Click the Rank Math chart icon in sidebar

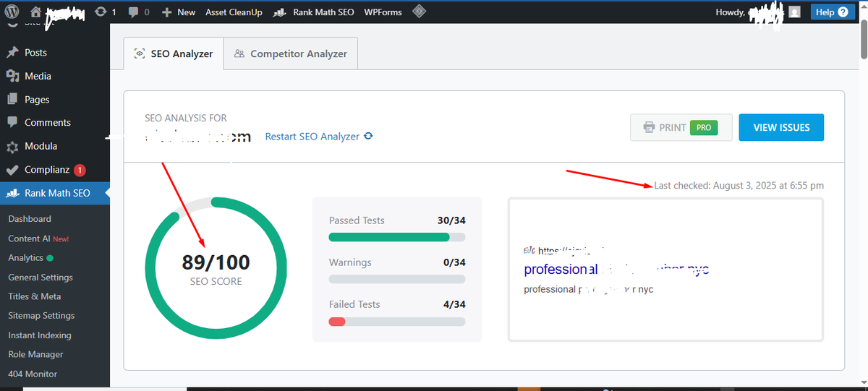coord(12,193)
